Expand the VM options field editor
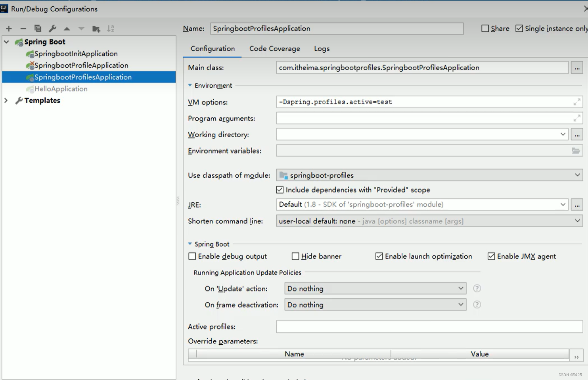Viewport: 588px width, 380px height. [x=577, y=102]
